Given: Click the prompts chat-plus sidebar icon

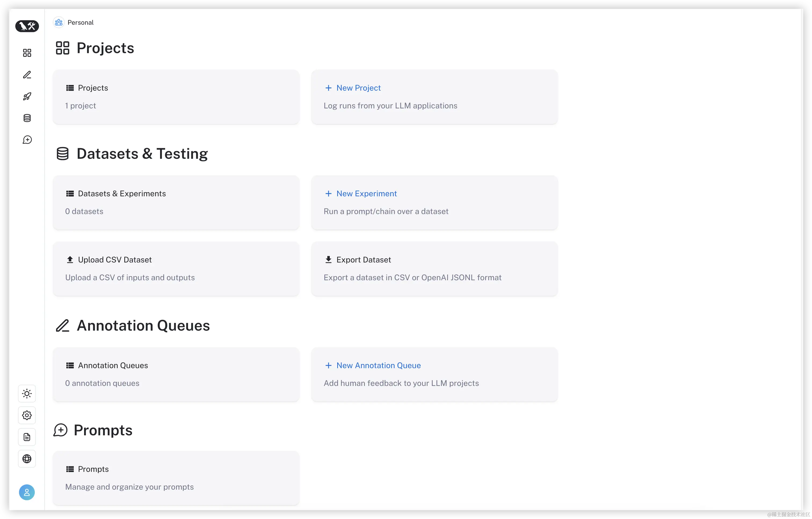Looking at the screenshot, I should (x=27, y=140).
